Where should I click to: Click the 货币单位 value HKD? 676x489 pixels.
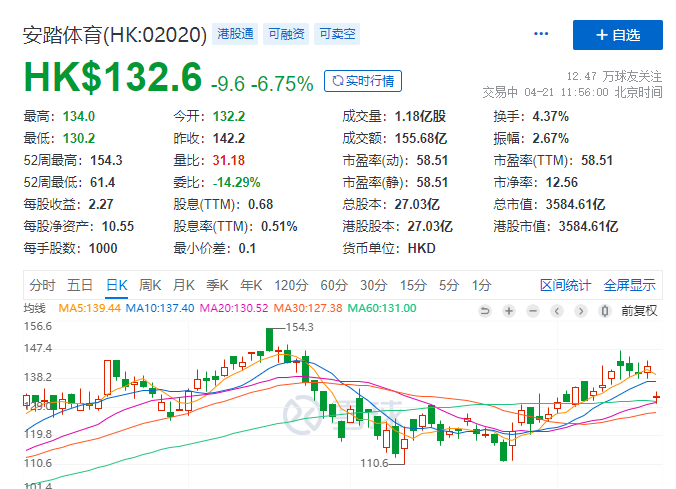pyautogui.click(x=422, y=248)
